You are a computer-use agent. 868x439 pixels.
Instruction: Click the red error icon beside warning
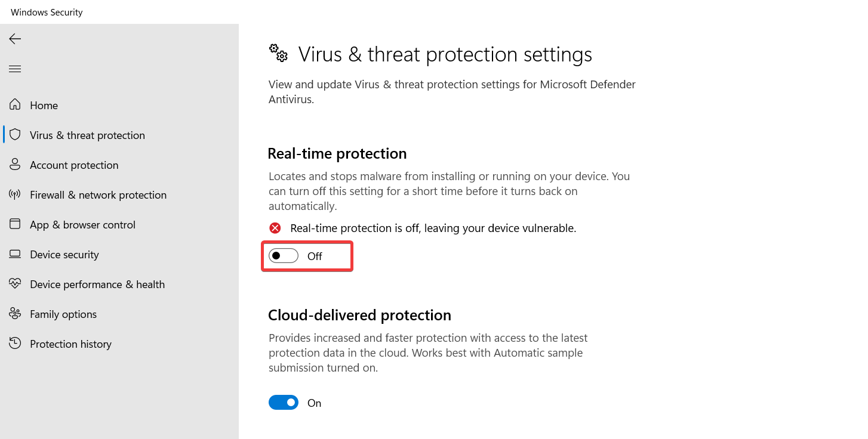pyautogui.click(x=275, y=228)
